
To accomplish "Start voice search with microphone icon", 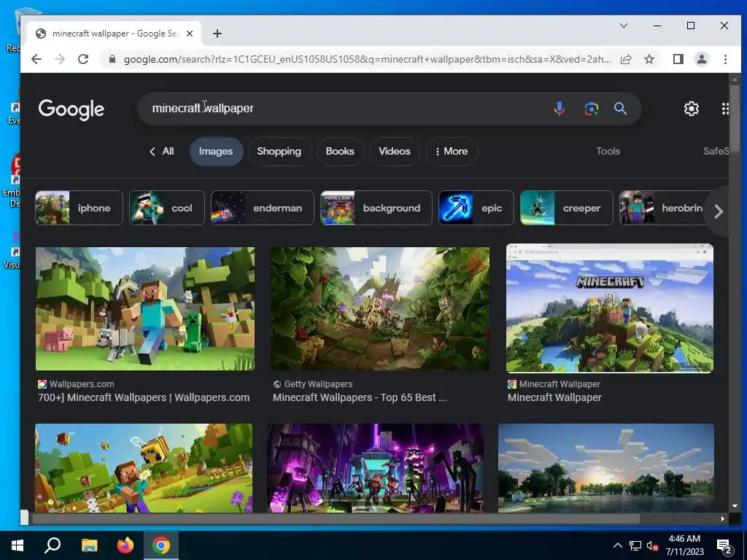I will [560, 109].
